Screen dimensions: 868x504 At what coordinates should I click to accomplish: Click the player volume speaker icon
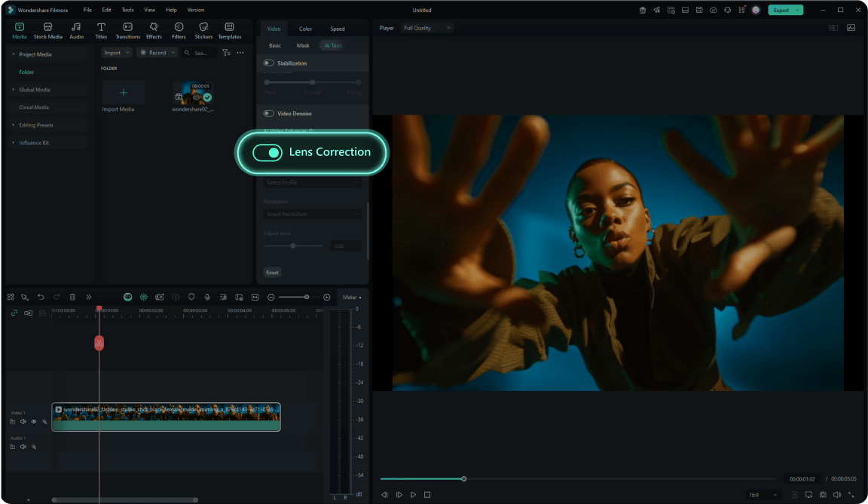click(837, 495)
